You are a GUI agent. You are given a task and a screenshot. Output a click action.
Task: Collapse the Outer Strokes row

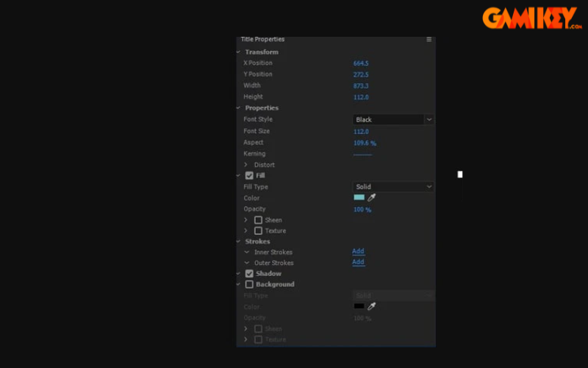point(246,263)
